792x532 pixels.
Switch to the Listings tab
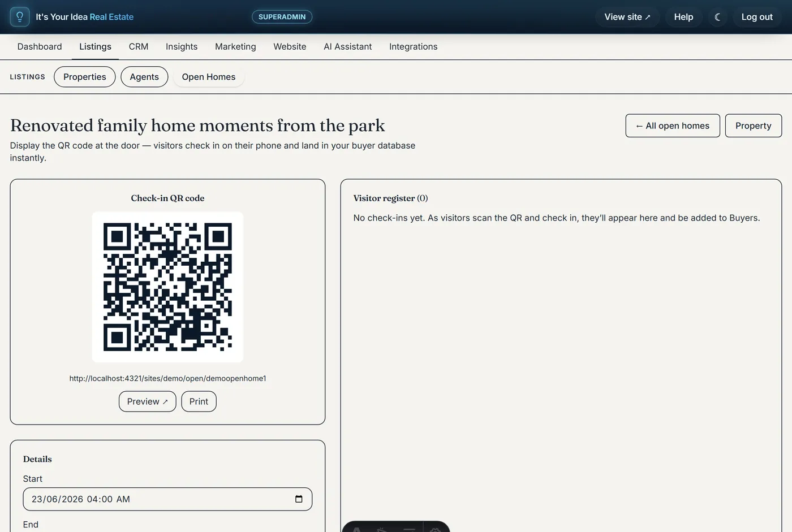pos(95,46)
